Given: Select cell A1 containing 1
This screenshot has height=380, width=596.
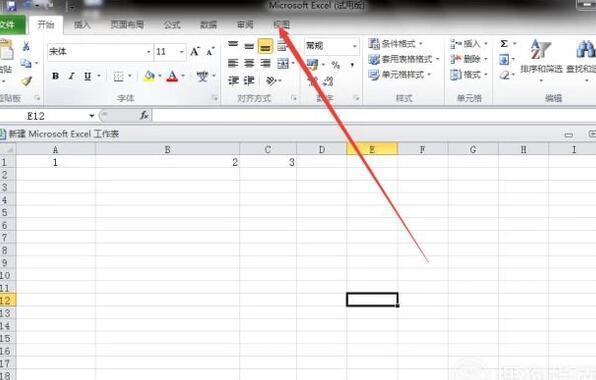Looking at the screenshot, I should [55, 162].
